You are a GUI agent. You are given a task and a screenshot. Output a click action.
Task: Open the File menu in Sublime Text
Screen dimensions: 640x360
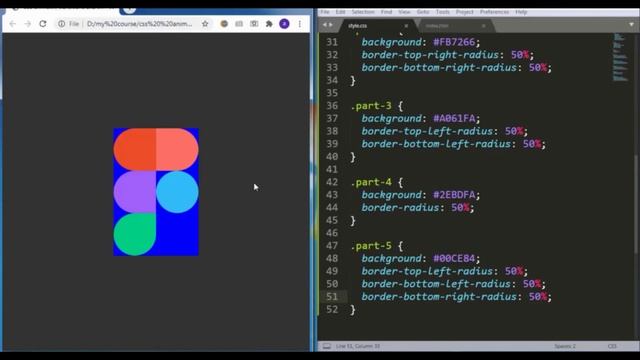tap(325, 12)
